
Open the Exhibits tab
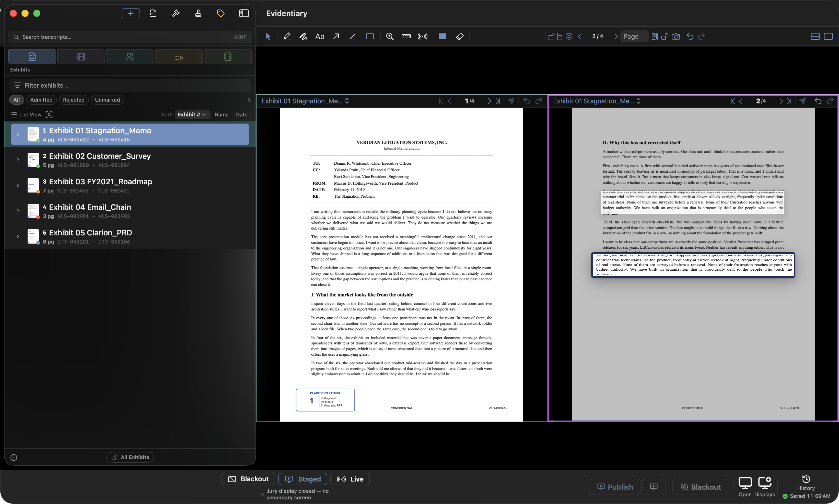pos(32,56)
